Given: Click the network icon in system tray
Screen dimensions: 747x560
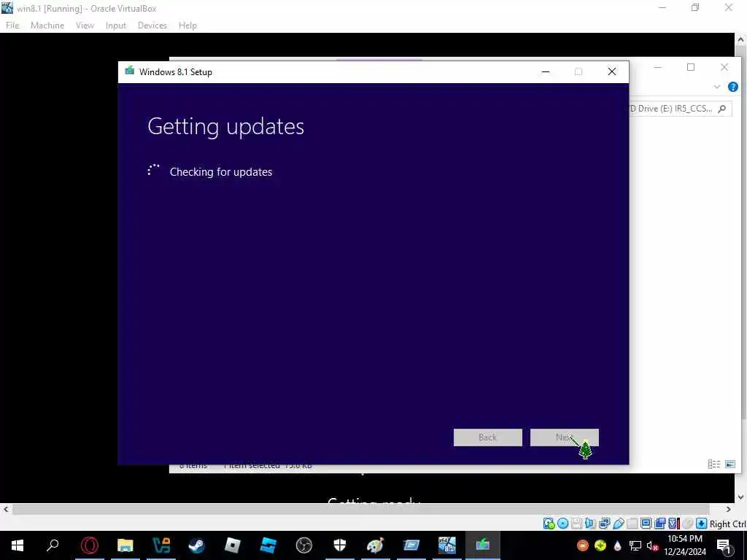Looking at the screenshot, I should click(635, 545).
